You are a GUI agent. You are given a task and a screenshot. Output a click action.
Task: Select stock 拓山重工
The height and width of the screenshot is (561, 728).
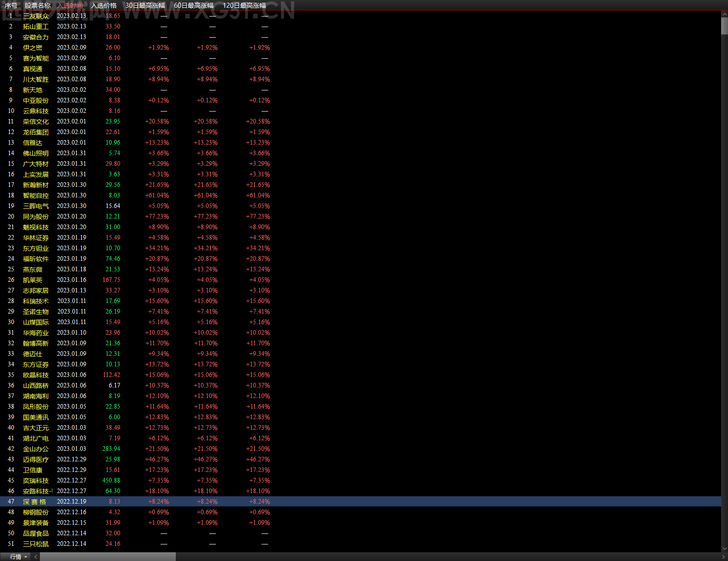(36, 27)
